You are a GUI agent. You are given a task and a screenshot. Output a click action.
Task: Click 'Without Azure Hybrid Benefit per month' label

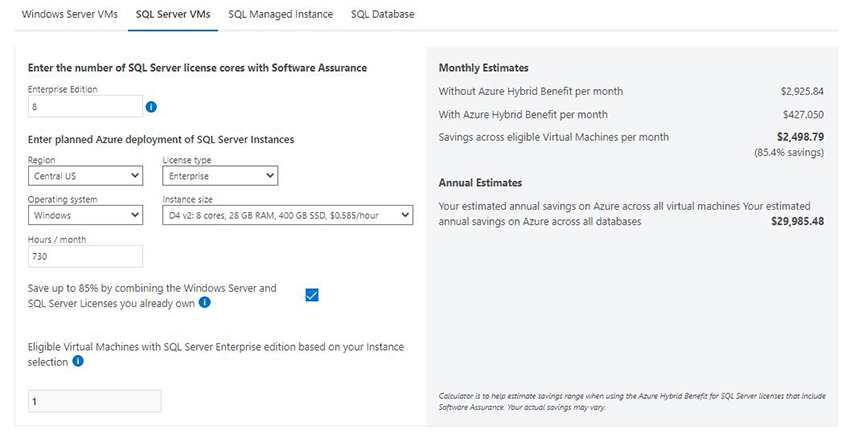(531, 92)
